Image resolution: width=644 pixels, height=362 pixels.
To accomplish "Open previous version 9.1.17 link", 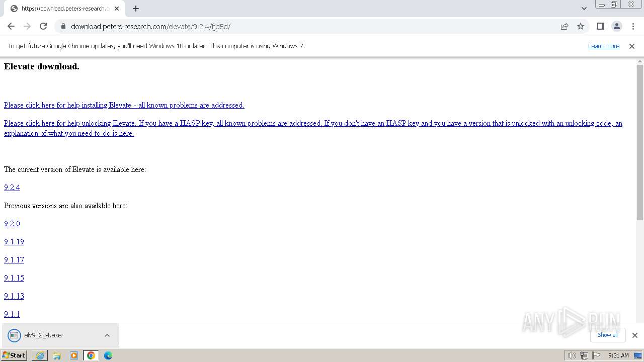I will pyautogui.click(x=14, y=260).
